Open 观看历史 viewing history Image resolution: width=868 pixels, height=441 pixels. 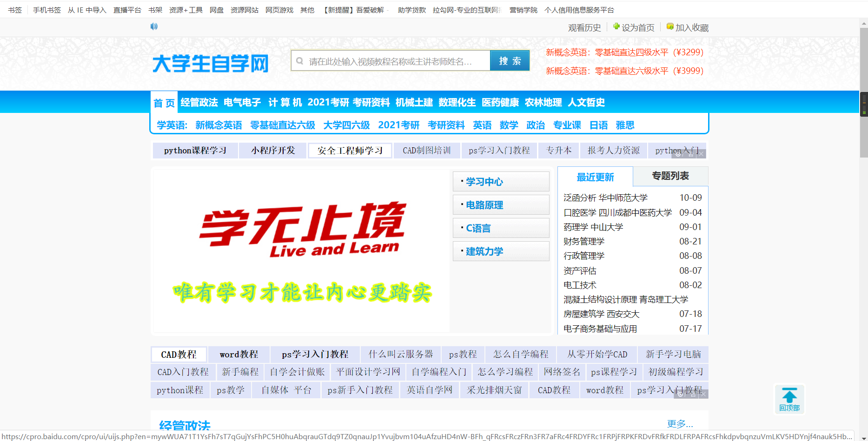click(x=583, y=27)
